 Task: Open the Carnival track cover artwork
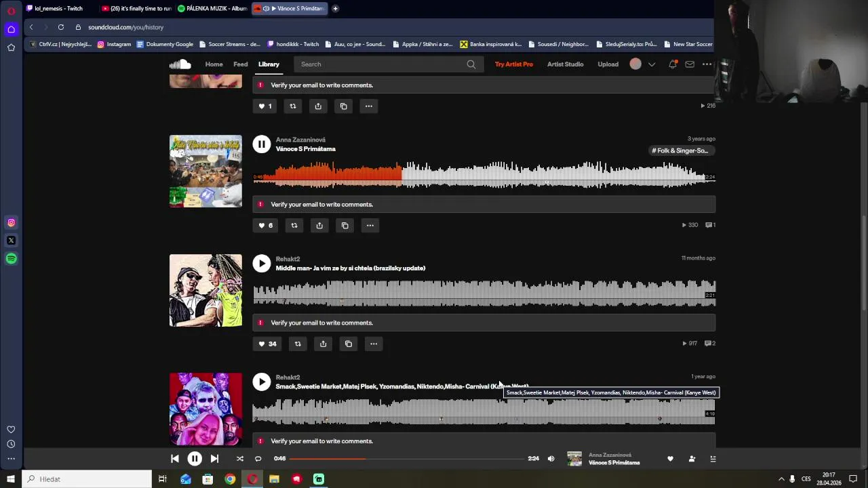pos(205,409)
